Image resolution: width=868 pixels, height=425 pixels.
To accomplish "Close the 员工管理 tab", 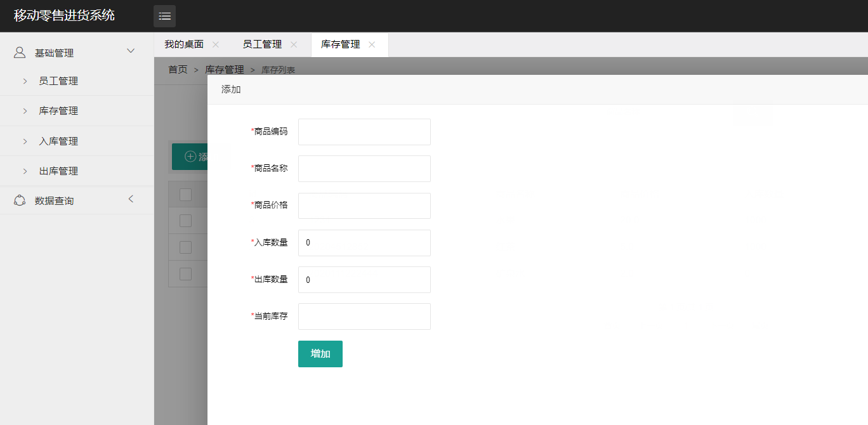I will [294, 44].
